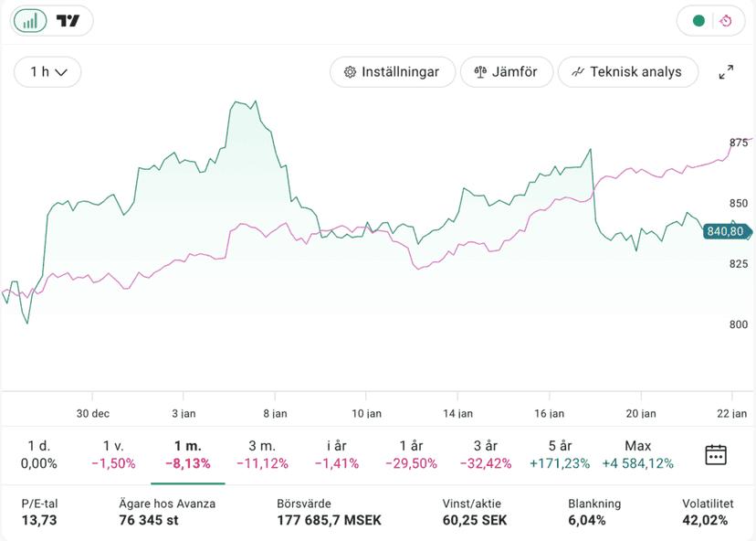Screen dimensions: 756x541
Task: Select the 1 d. time period
Action: [39, 454]
